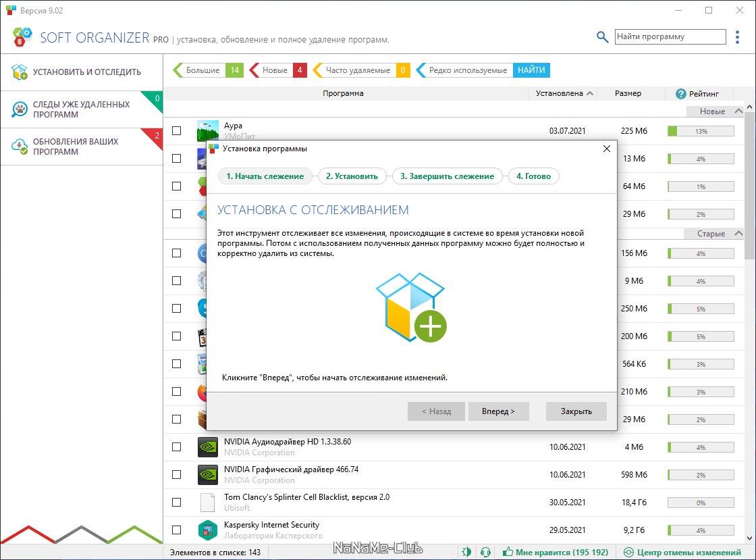
Task: Collapse the 'Новые' group
Action: click(738, 111)
